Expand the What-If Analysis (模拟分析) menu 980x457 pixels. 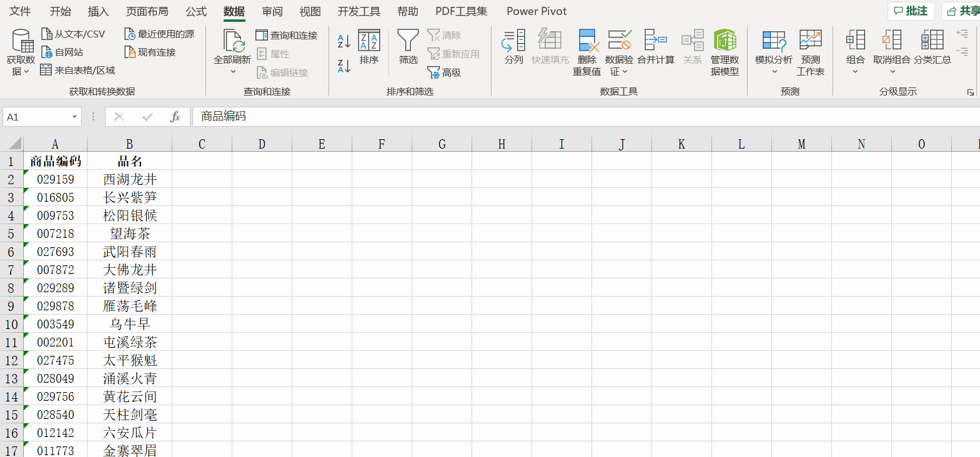774,71
